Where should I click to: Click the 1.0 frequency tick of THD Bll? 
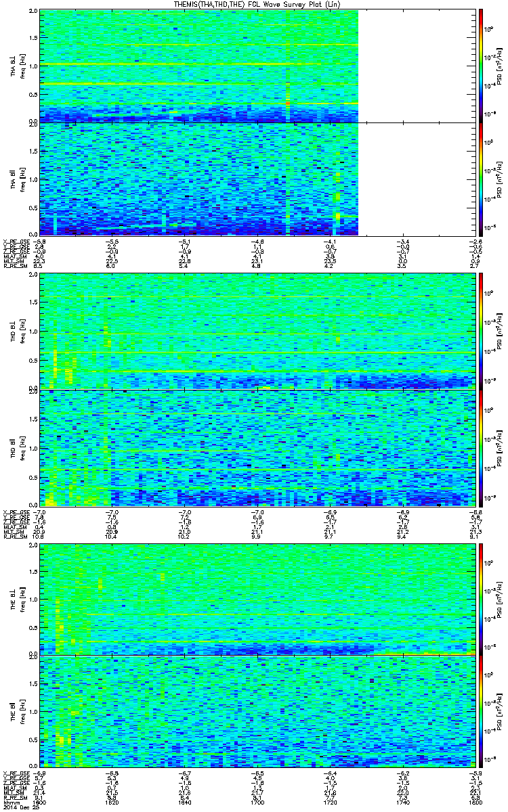[34, 448]
